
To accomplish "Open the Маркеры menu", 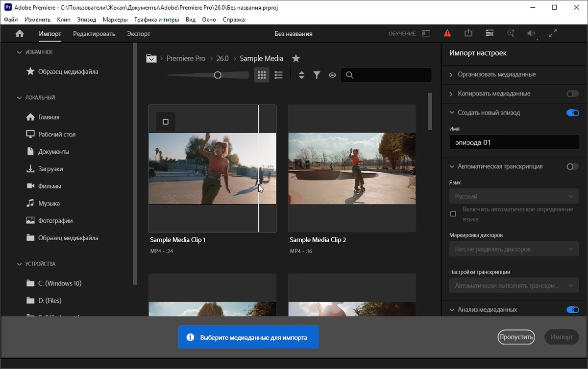I will tap(115, 20).
